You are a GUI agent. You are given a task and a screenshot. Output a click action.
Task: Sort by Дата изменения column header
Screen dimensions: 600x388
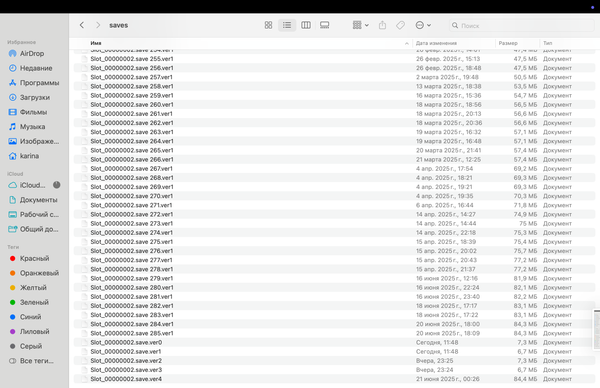point(436,43)
